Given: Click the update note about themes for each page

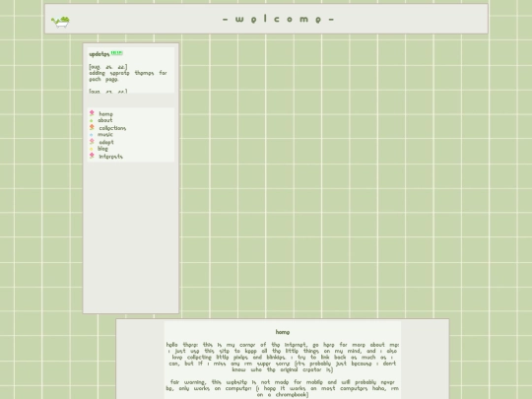Looking at the screenshot, I should click(x=128, y=76).
